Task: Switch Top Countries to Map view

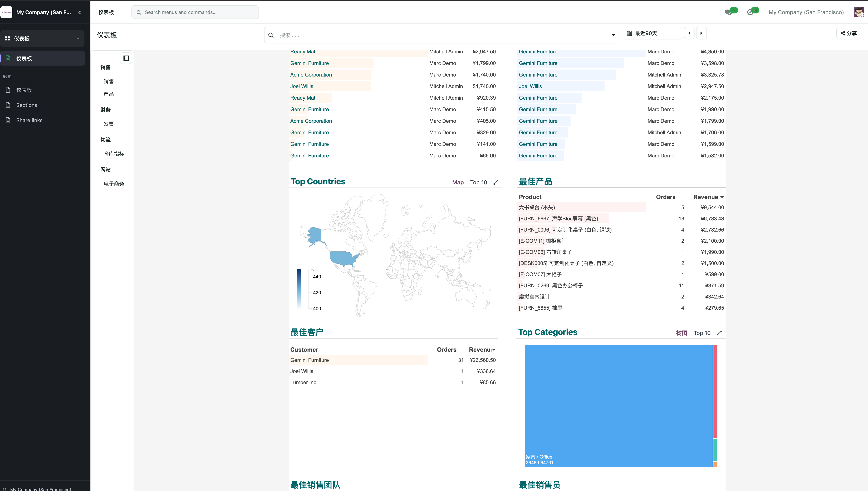Action: [458, 183]
